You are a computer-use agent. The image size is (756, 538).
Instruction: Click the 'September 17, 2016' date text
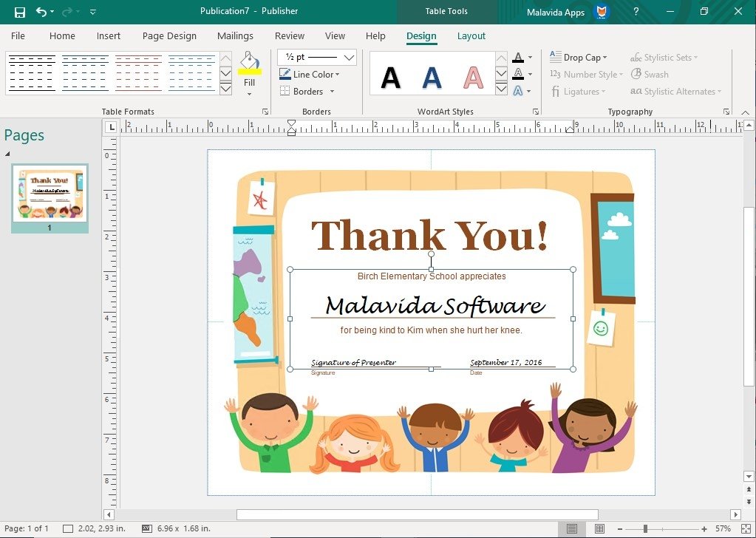point(505,363)
